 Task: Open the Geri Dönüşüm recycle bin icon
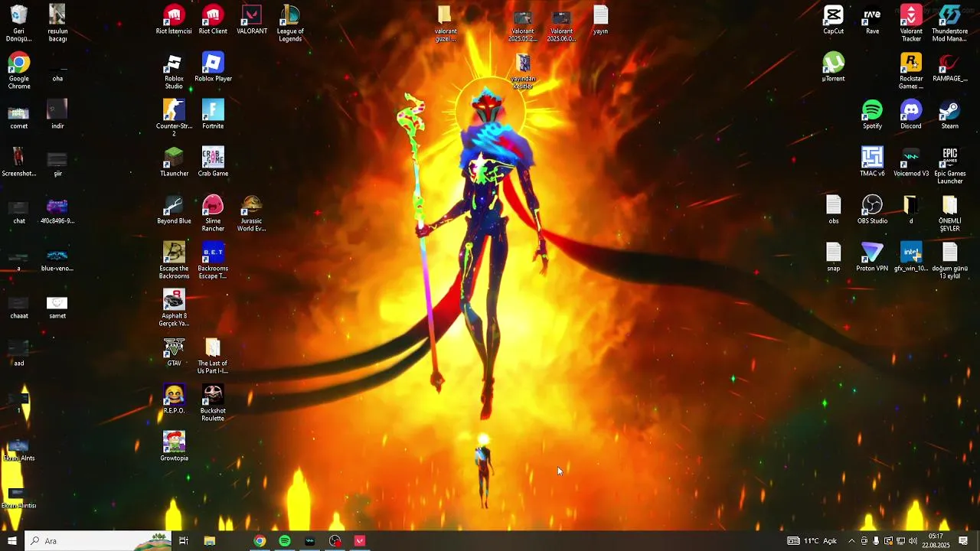pyautogui.click(x=19, y=24)
